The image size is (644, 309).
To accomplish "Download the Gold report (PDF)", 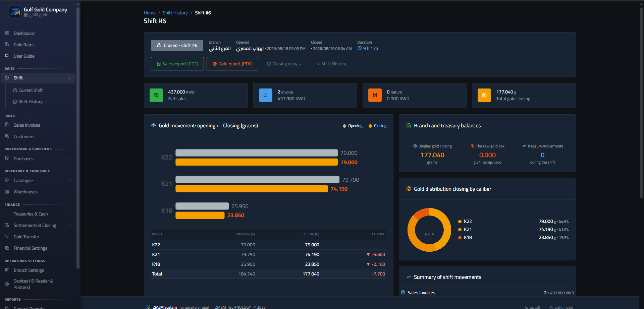I will 232,64.
